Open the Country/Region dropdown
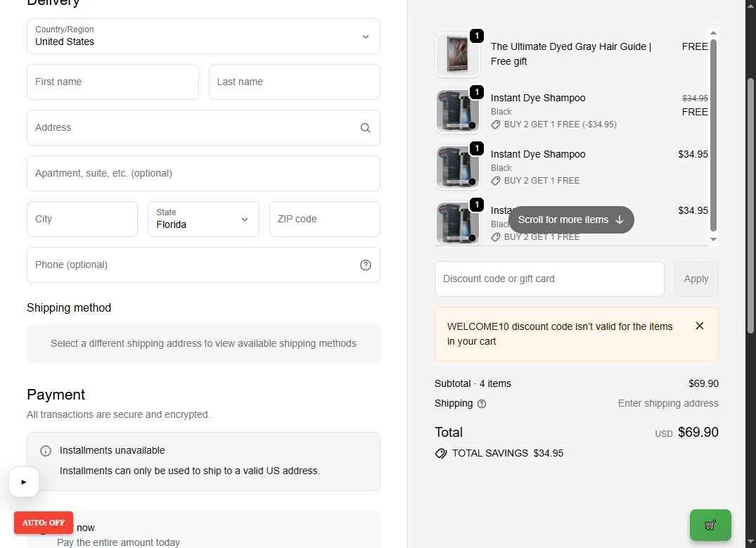756x548 pixels. 203,36
